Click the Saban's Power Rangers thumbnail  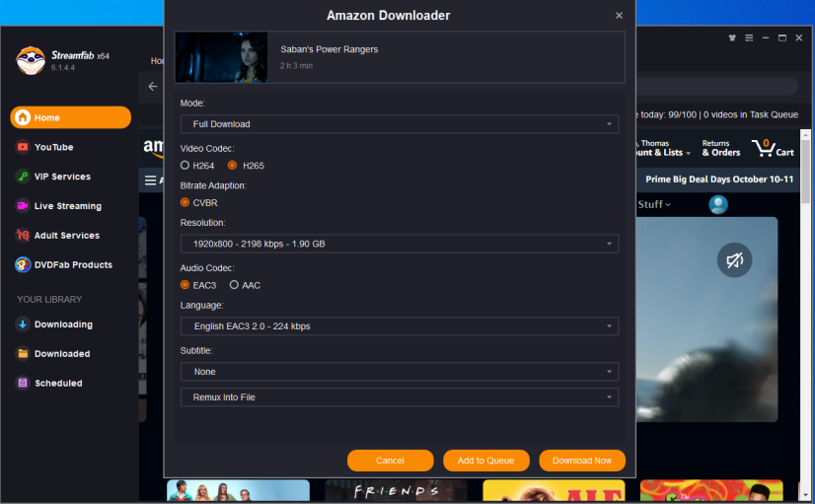point(221,57)
